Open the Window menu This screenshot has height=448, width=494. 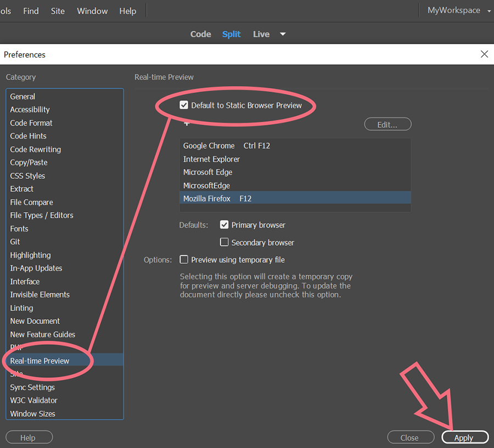(92, 10)
